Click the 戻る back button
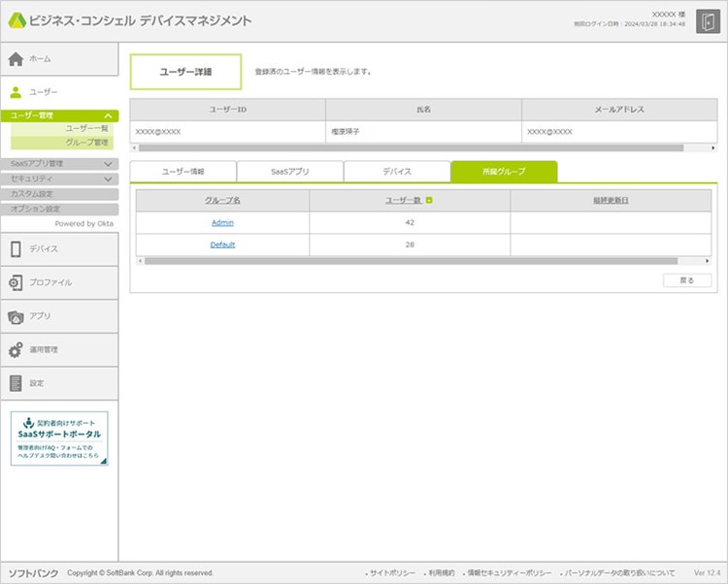 point(686,280)
